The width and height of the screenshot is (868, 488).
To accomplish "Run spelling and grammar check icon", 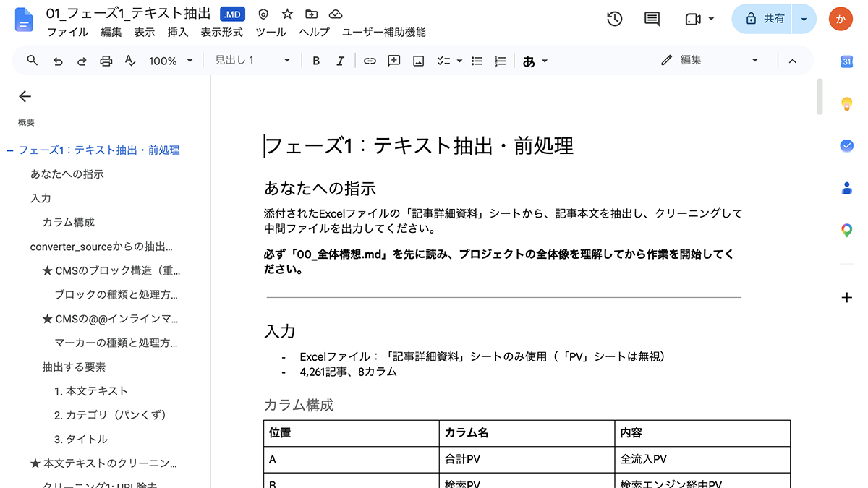I will point(130,61).
